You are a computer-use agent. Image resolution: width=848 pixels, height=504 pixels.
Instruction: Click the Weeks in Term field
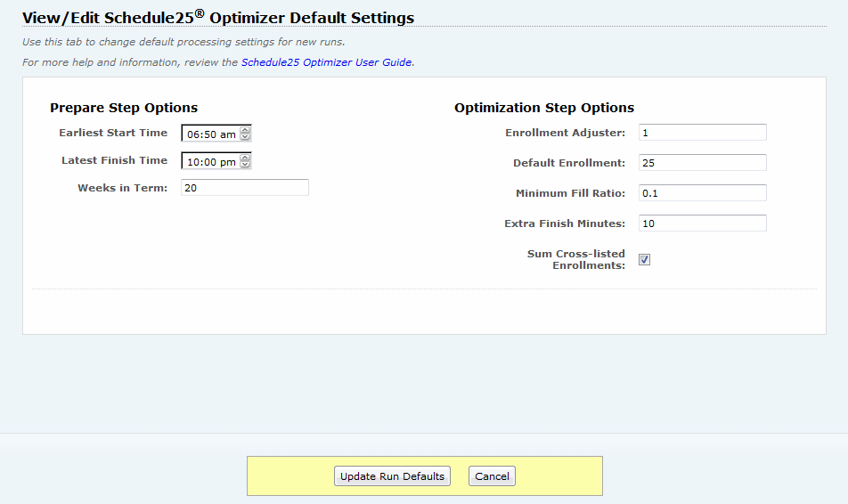coord(245,188)
